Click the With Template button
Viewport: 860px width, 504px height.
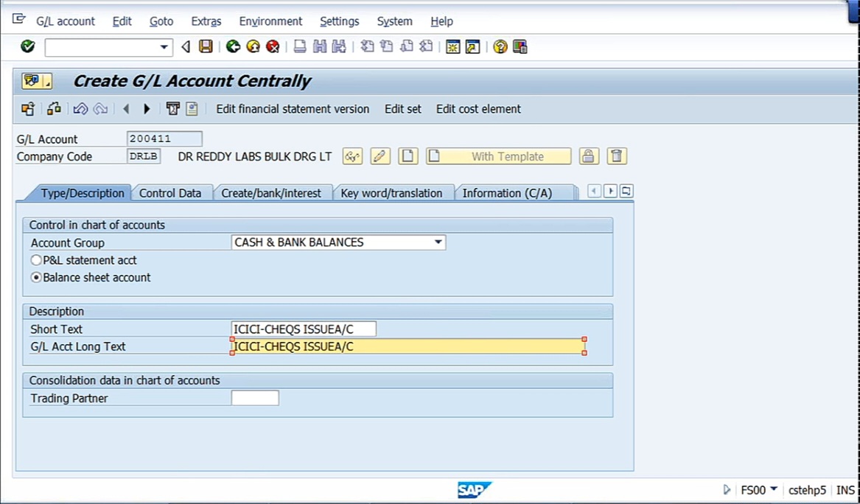click(x=499, y=156)
